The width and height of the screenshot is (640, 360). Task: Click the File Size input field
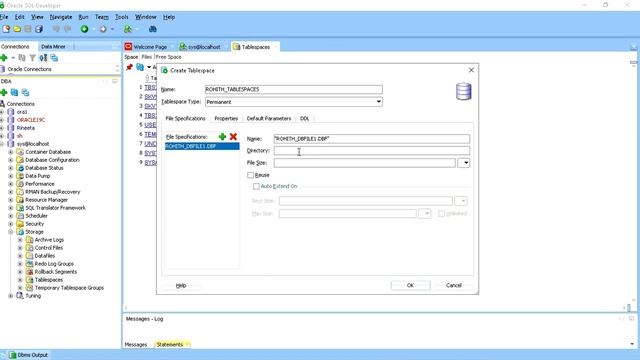tap(364, 163)
